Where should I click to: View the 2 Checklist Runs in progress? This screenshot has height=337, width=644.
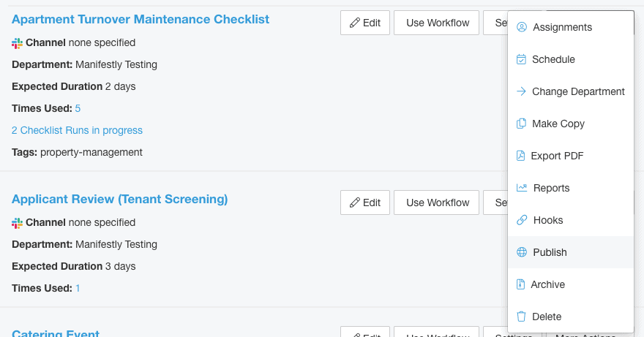[x=77, y=130]
